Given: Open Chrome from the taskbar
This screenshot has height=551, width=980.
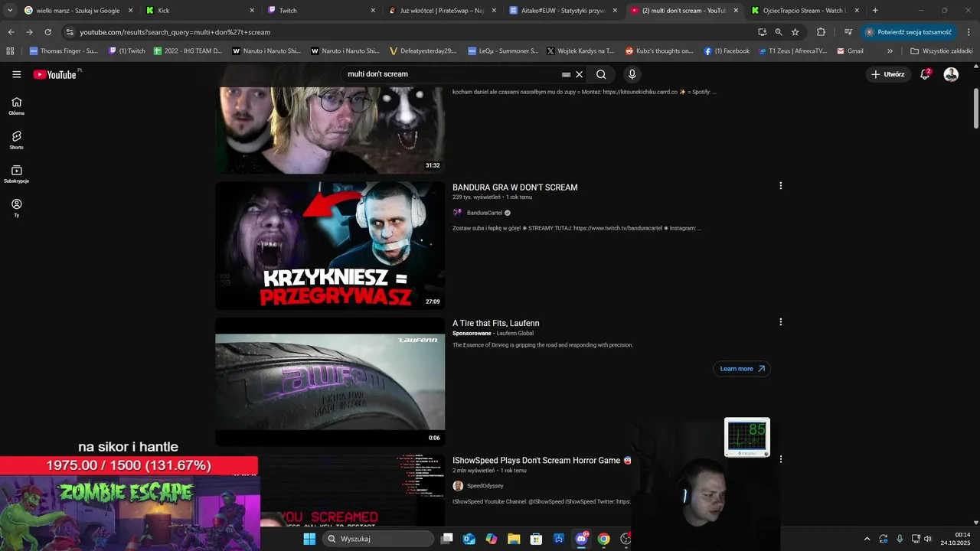Looking at the screenshot, I should click(x=603, y=539).
